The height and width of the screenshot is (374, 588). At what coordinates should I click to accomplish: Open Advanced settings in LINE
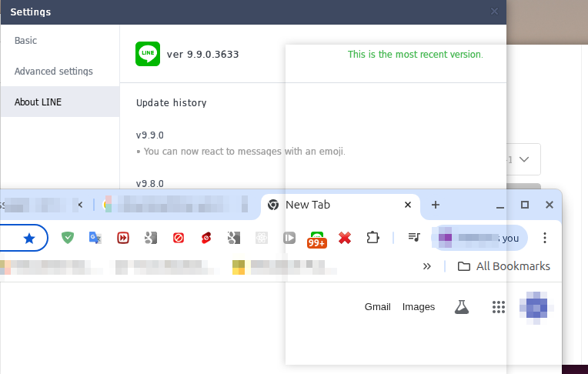click(x=54, y=72)
